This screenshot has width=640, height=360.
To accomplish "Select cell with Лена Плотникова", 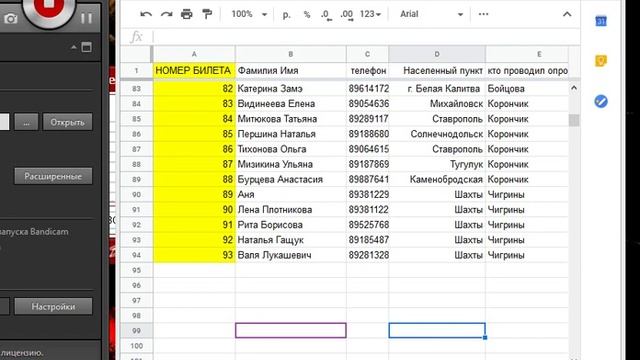I will 291,209.
